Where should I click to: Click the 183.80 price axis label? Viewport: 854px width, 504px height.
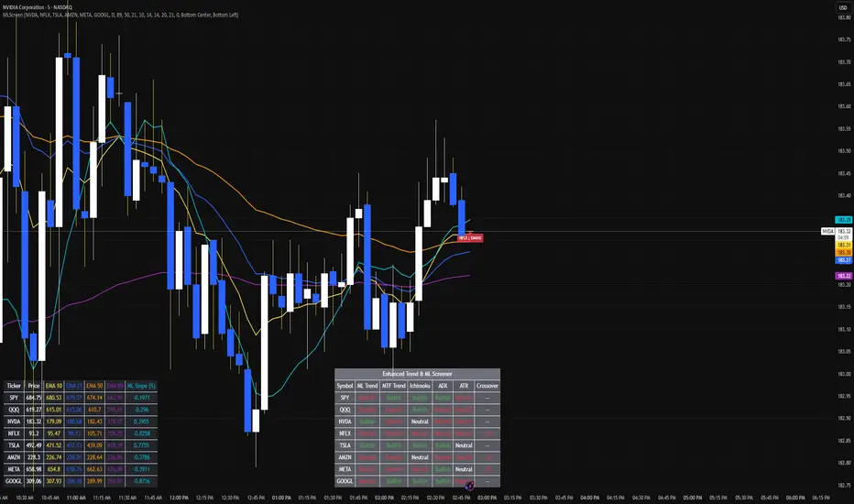pos(844,17)
